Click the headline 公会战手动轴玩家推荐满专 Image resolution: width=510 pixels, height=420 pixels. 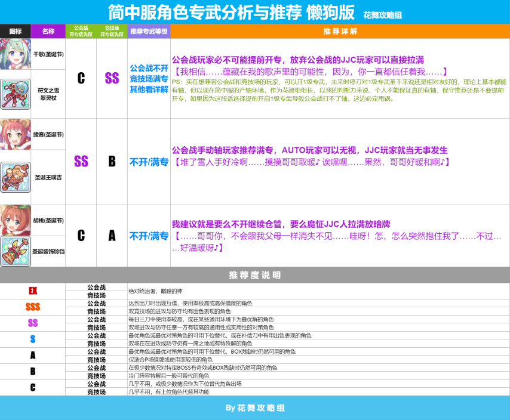click(309, 150)
